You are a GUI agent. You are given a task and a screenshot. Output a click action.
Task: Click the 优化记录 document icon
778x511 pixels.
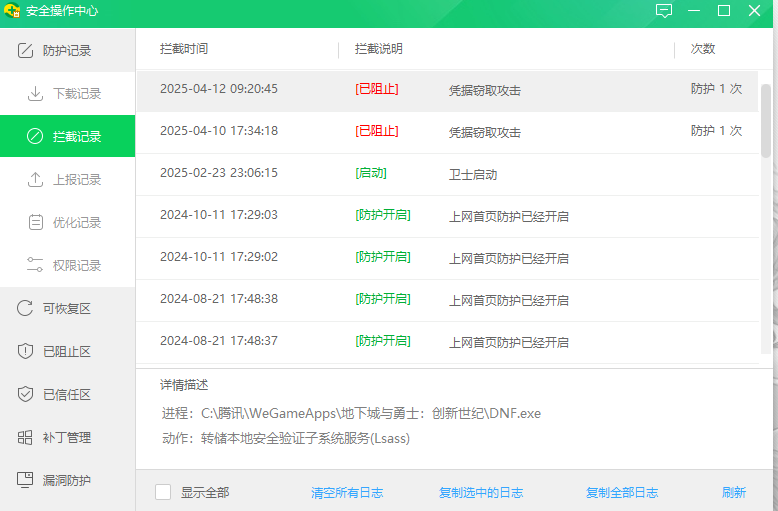coord(35,223)
